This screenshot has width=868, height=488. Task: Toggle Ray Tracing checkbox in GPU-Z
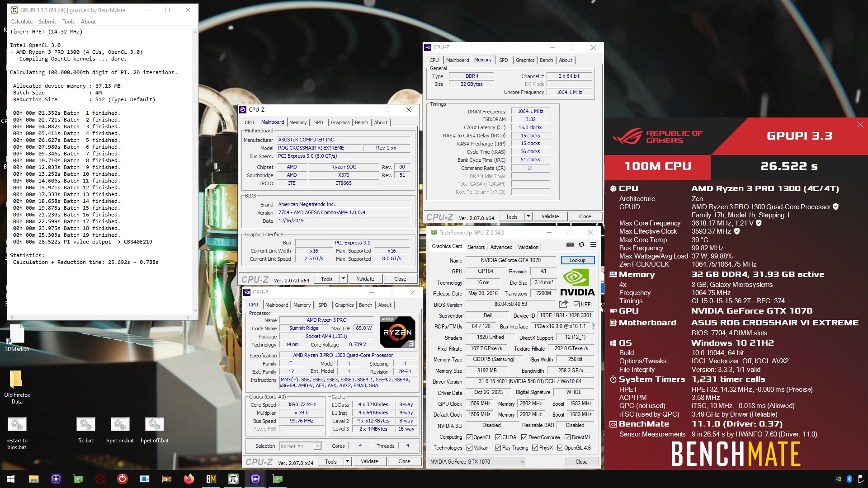pyautogui.click(x=498, y=448)
